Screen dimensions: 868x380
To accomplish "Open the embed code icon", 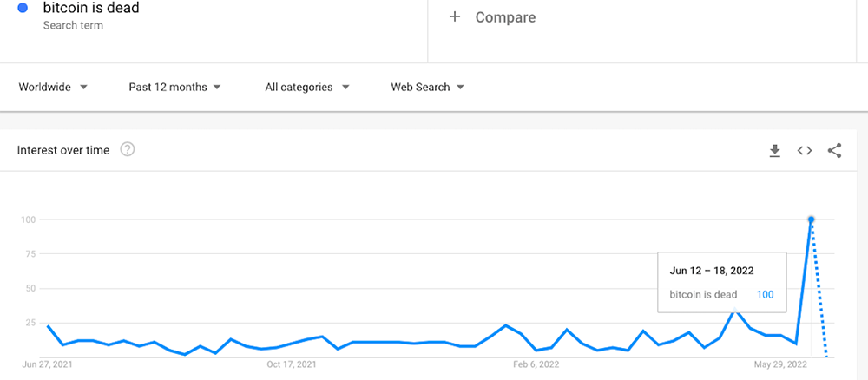I will point(805,150).
